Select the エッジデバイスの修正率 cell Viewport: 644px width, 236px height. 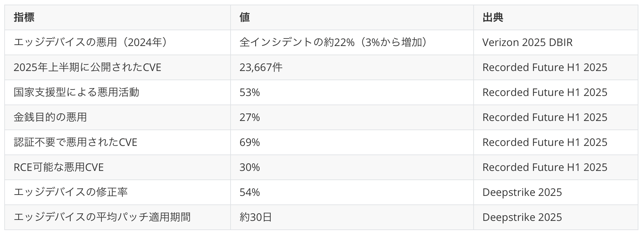click(x=70, y=192)
